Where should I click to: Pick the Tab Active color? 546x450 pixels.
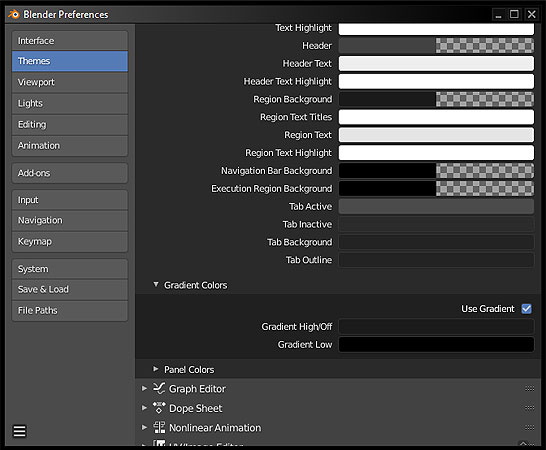tap(436, 206)
